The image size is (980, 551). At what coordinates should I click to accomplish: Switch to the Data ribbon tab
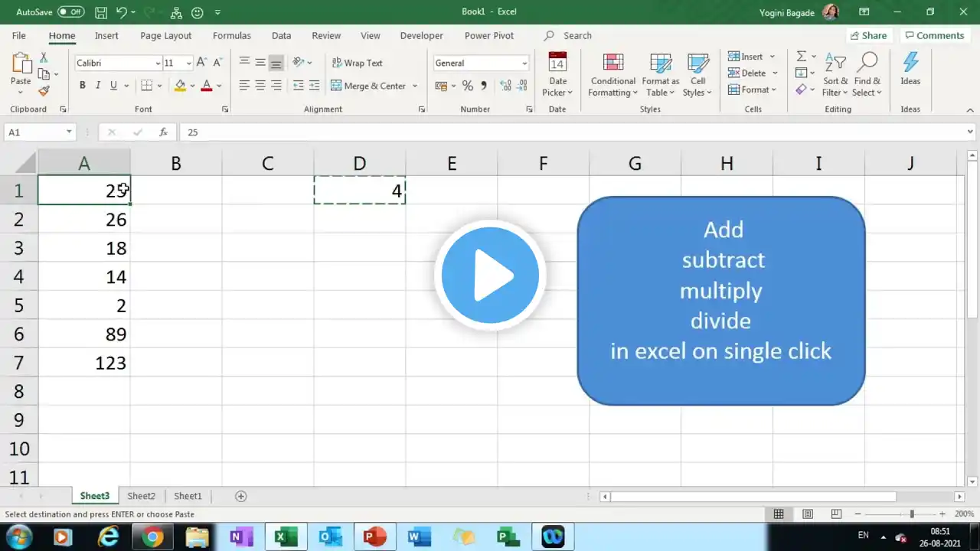pyautogui.click(x=282, y=35)
